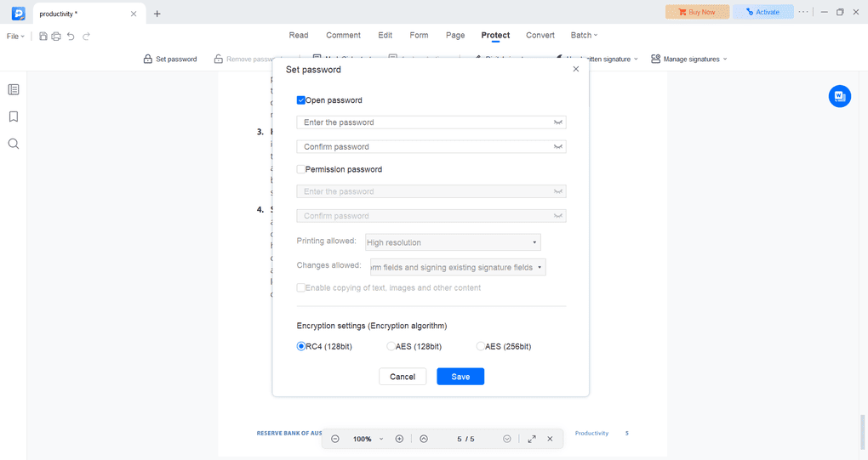Screen dimensions: 868x460
Task: Click the fullscreen expand icon
Action: pyautogui.click(x=531, y=439)
